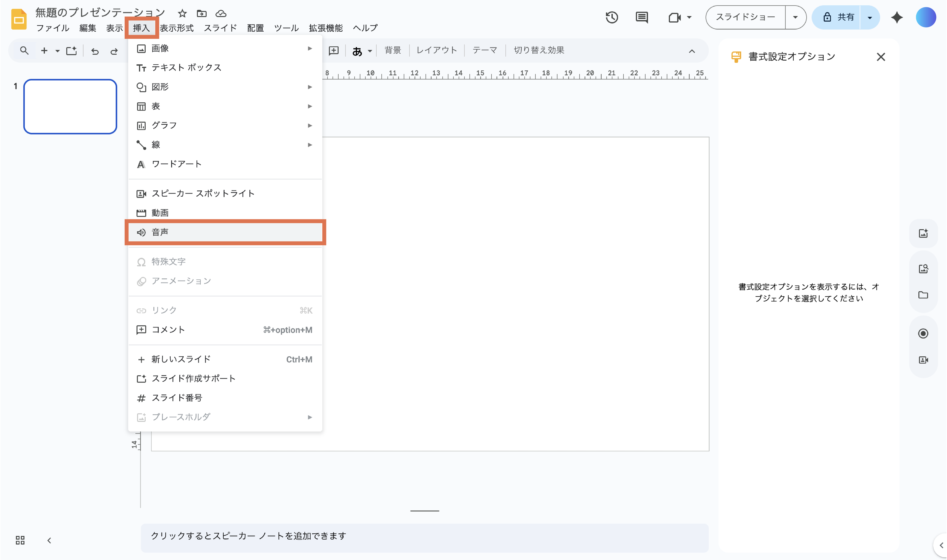Select slide 1 thumbnail

click(70, 106)
